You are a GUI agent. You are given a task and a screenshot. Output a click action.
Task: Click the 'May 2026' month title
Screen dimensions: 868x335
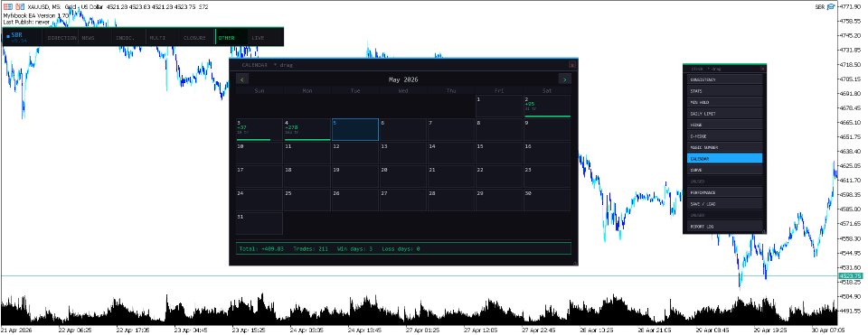point(403,79)
